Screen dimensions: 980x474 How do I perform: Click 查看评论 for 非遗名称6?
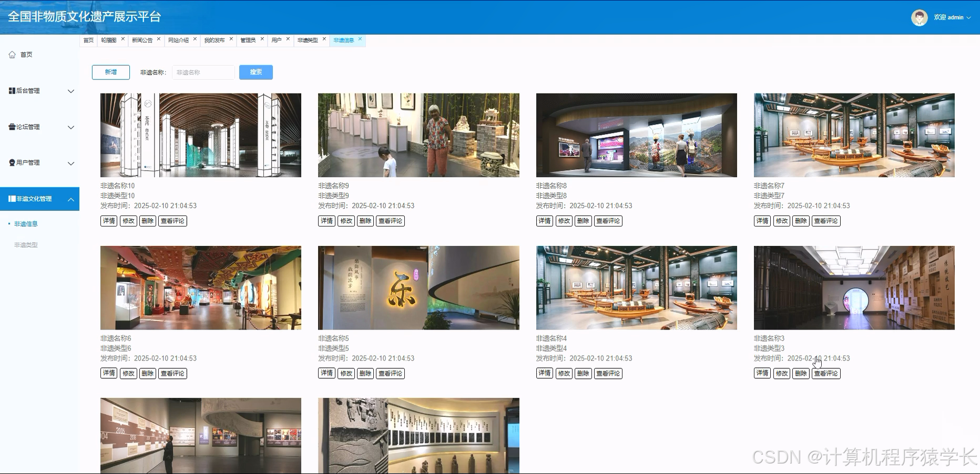pos(173,374)
